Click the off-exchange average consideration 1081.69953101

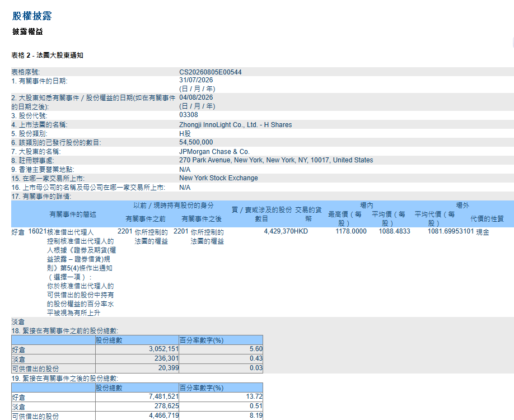[x=451, y=231]
